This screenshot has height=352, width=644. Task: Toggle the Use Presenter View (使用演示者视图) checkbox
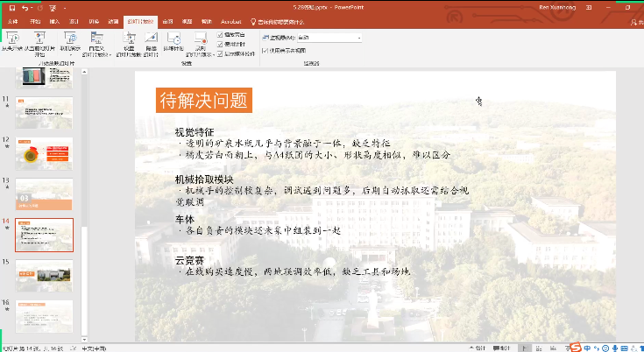click(x=265, y=51)
